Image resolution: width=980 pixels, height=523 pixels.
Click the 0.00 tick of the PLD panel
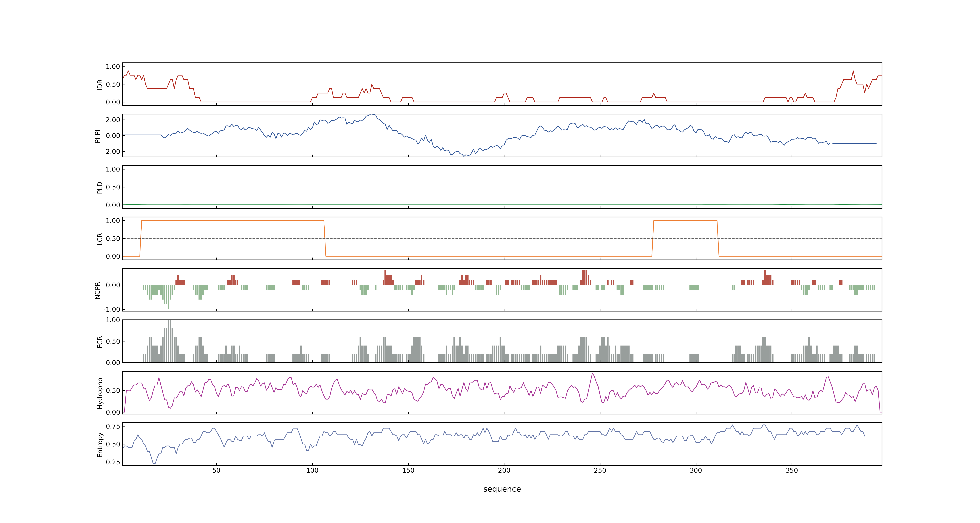(x=113, y=205)
